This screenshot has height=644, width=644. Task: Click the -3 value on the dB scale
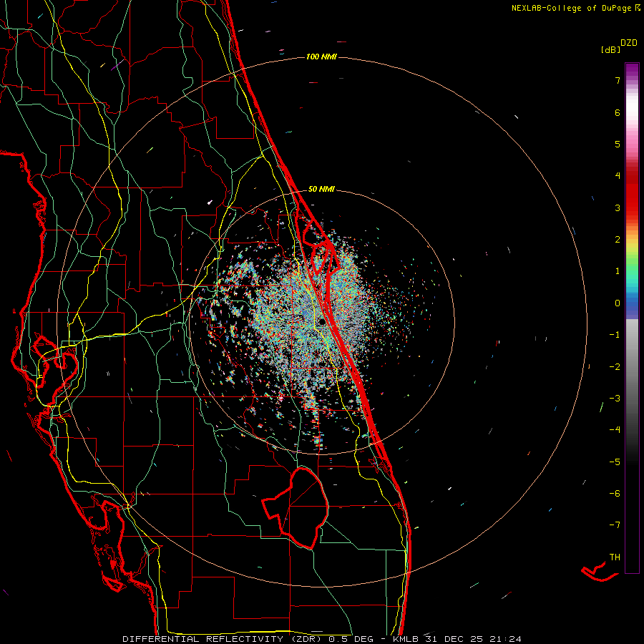[615, 399]
